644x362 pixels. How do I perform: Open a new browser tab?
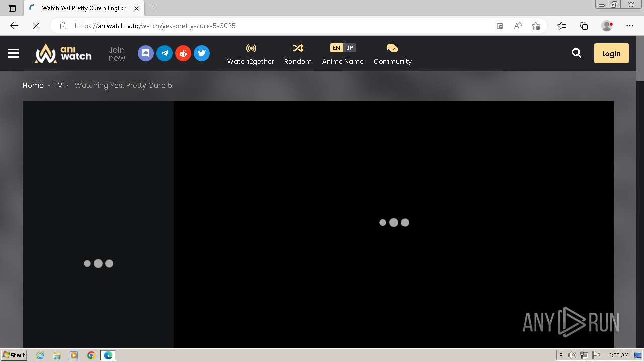pos(153,8)
